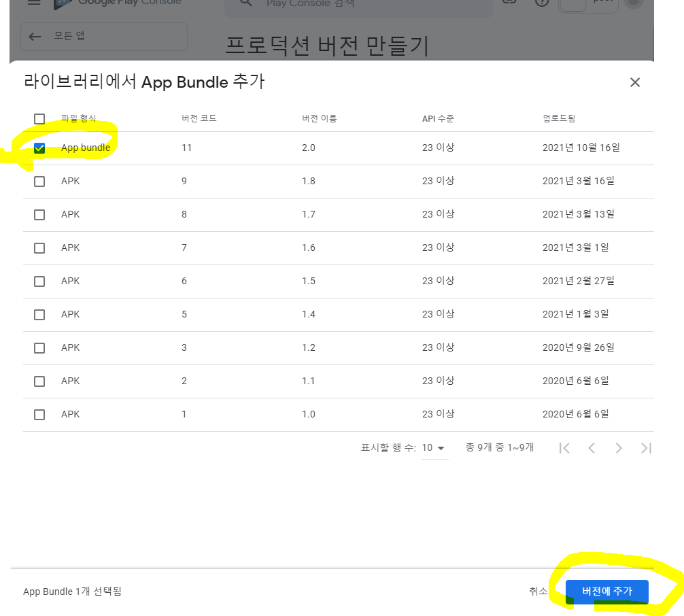Click upload date 2021년 2월 27일
The width and height of the screenshot is (684, 616).
tap(579, 281)
